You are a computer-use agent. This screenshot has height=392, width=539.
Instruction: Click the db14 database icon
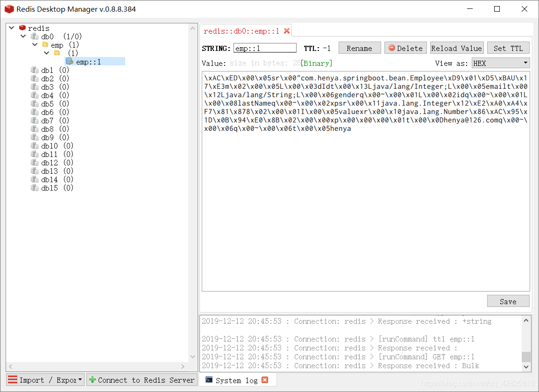pos(35,179)
